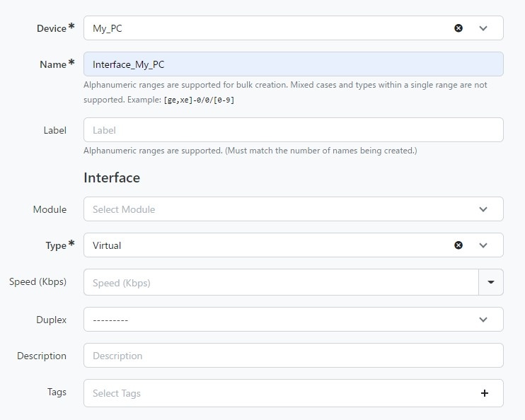Viewport: 525px width, 420px height.
Task: Click the Interface_My_PC name field
Action: point(294,64)
